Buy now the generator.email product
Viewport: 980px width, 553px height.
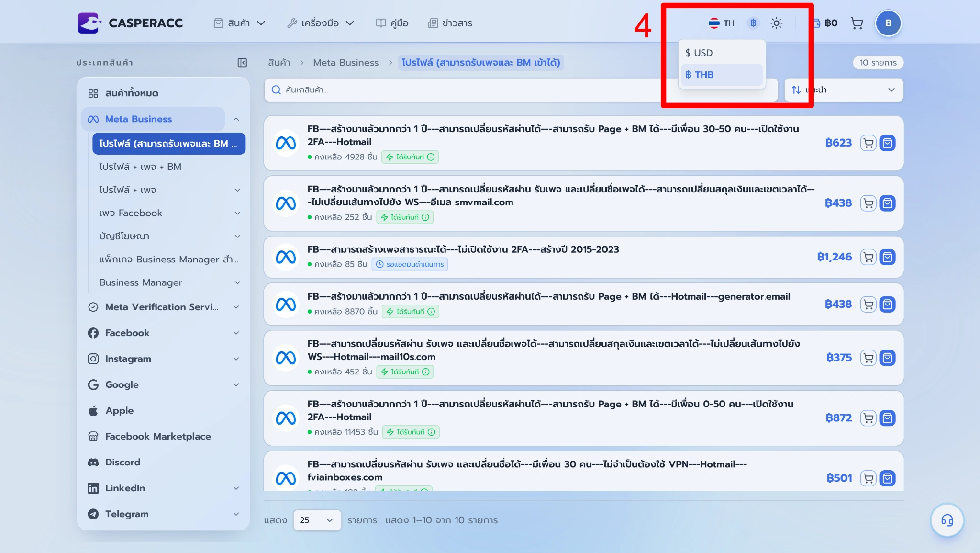tap(887, 305)
